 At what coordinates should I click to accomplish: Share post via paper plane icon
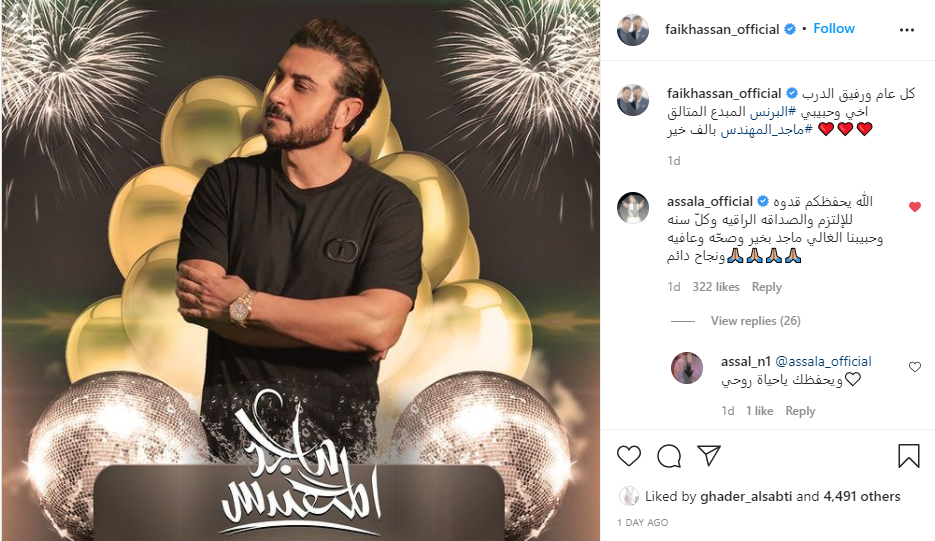709,455
